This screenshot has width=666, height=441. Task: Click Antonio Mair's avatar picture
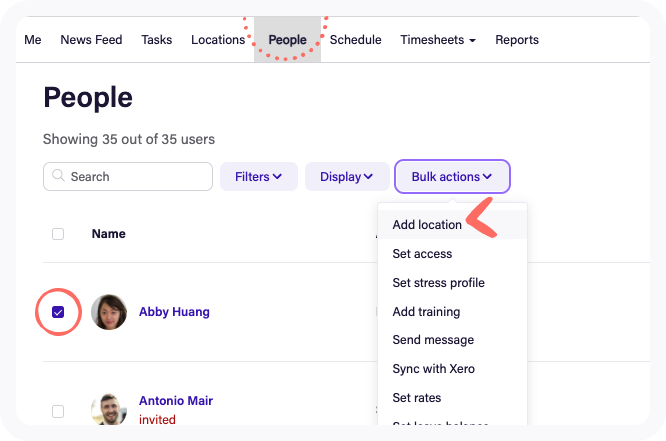click(x=109, y=409)
